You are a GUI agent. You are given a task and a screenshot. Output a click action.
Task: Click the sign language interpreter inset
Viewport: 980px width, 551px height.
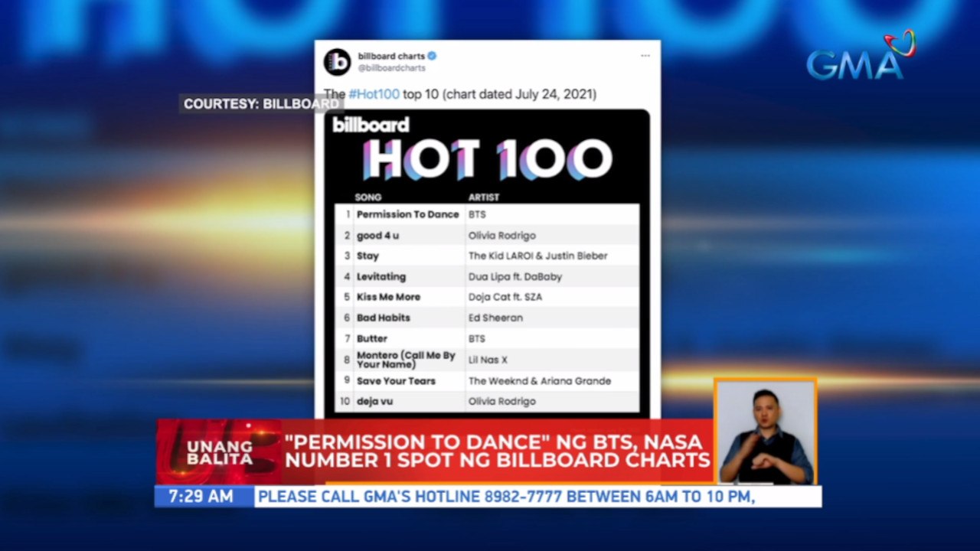click(766, 432)
